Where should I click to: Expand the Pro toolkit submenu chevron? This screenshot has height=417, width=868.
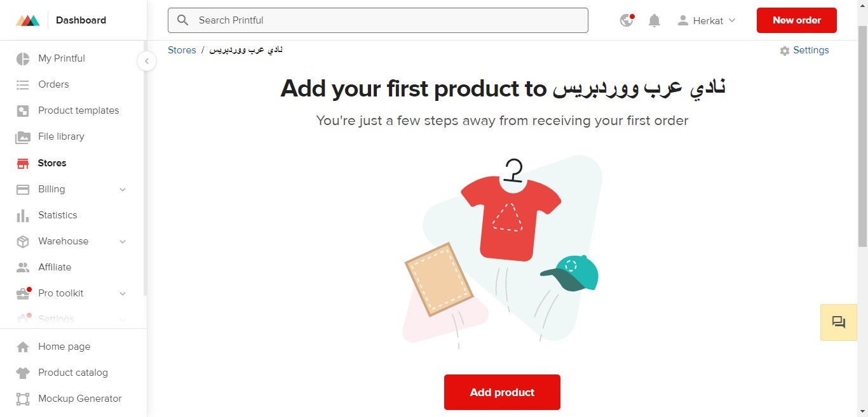[x=123, y=293]
